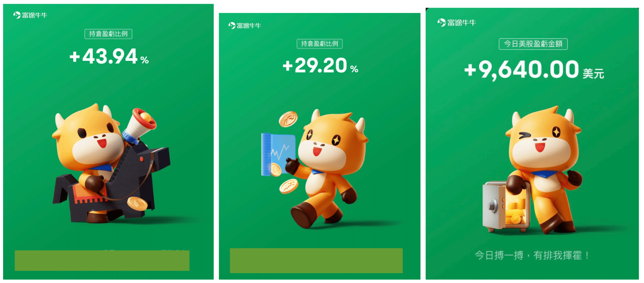Click the olive green bar on the left card

(x=102, y=261)
